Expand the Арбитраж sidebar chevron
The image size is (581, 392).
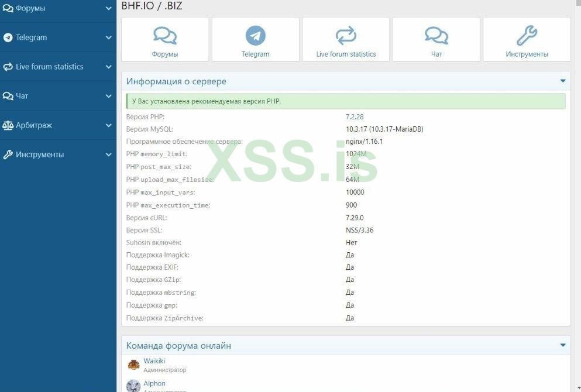(x=109, y=125)
